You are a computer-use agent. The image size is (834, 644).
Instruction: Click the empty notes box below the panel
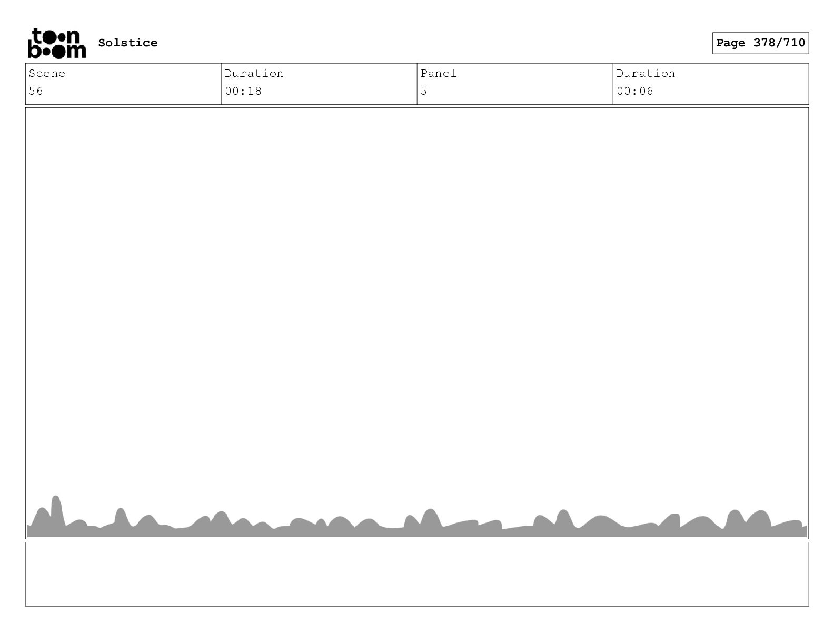tap(417, 574)
